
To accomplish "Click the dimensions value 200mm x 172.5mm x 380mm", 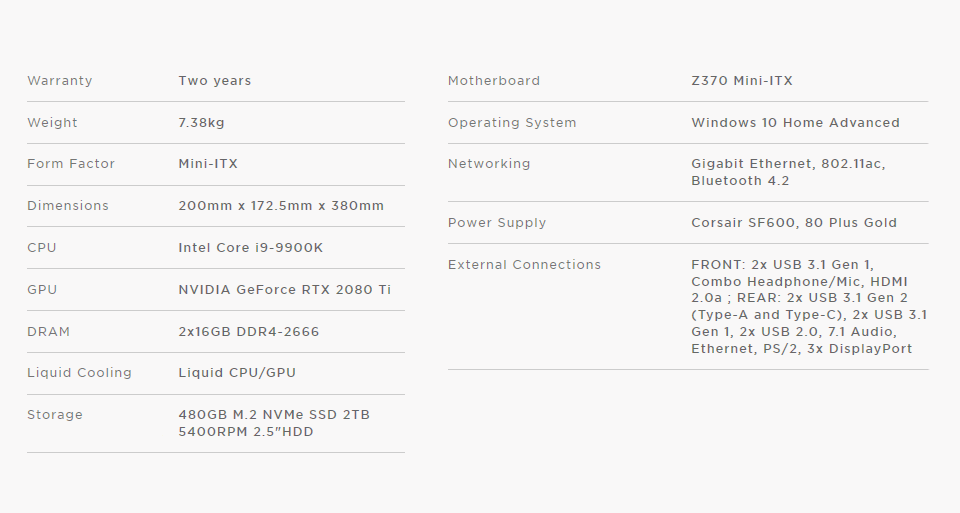I will [281, 206].
